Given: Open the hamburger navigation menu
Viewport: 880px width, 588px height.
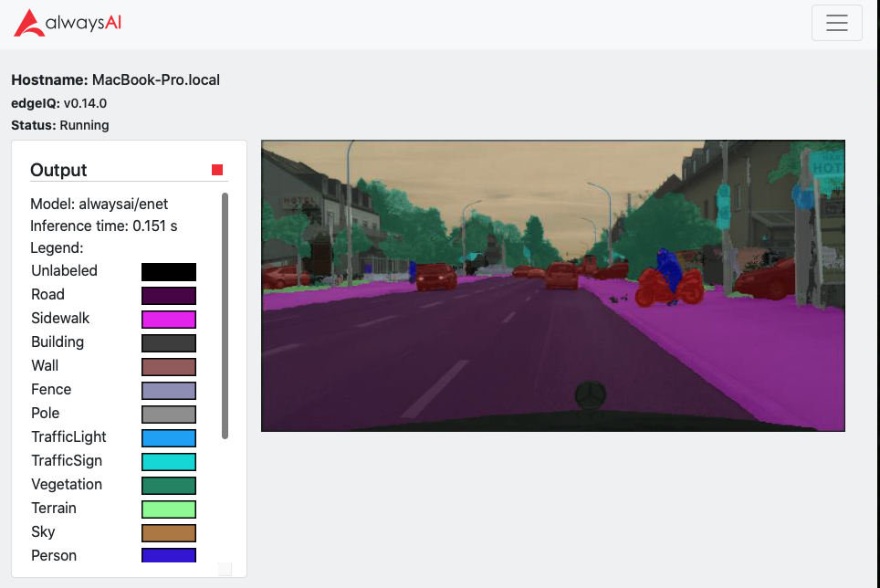Looking at the screenshot, I should coord(836,23).
